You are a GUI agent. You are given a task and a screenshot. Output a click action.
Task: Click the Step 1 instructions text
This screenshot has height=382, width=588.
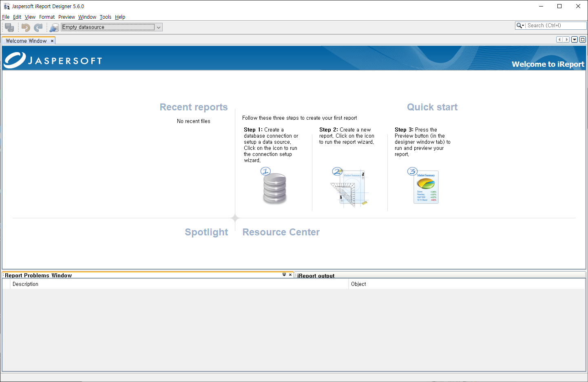pos(271,145)
